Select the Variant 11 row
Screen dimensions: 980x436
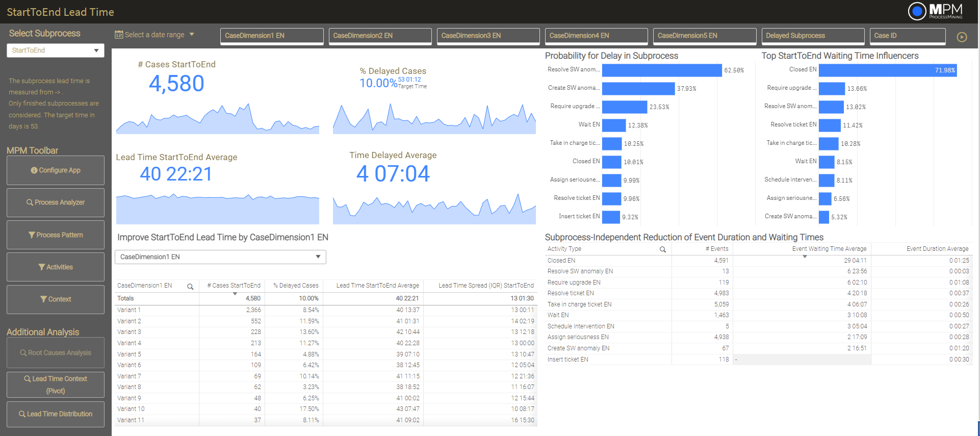pyautogui.click(x=325, y=420)
